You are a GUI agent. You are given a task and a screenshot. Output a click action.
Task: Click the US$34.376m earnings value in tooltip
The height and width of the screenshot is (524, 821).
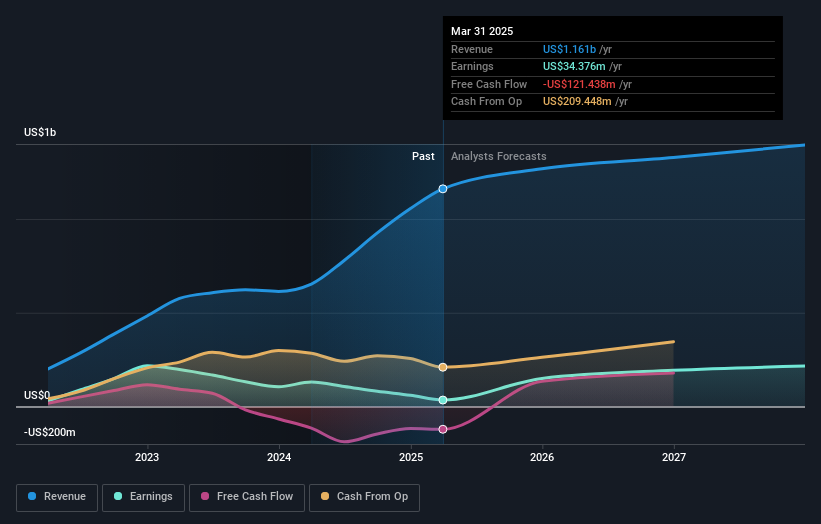(574, 66)
